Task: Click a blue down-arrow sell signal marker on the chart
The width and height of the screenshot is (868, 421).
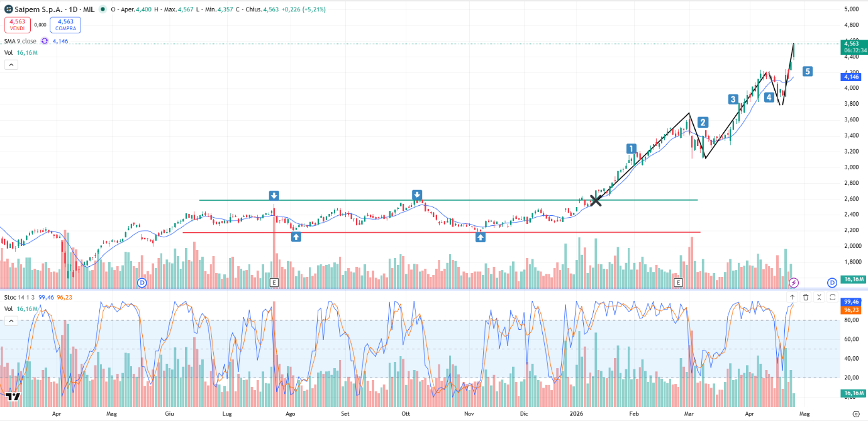Action: [x=274, y=195]
